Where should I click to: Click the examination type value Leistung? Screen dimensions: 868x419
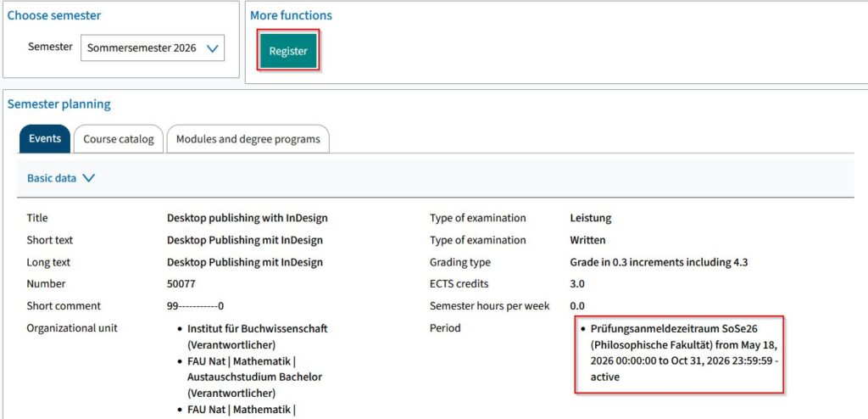(x=591, y=218)
